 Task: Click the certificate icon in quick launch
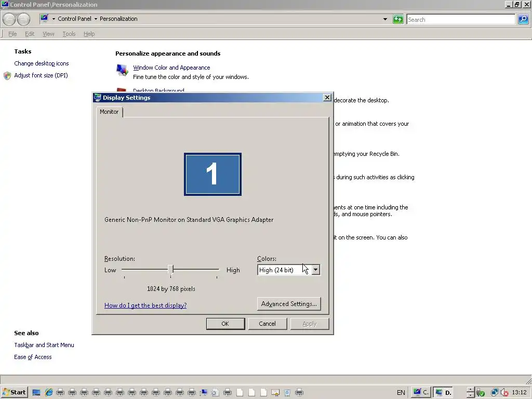point(275,393)
